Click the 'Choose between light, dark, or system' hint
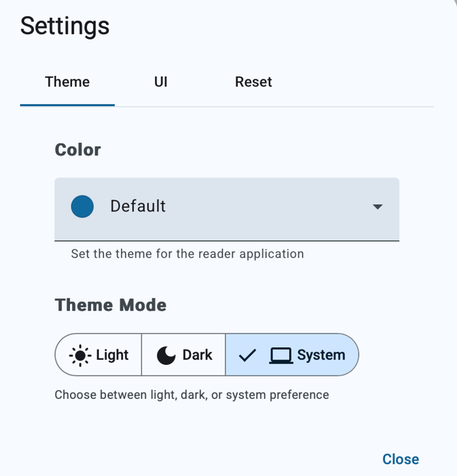Viewport: 457px width, 476px height. click(x=192, y=395)
